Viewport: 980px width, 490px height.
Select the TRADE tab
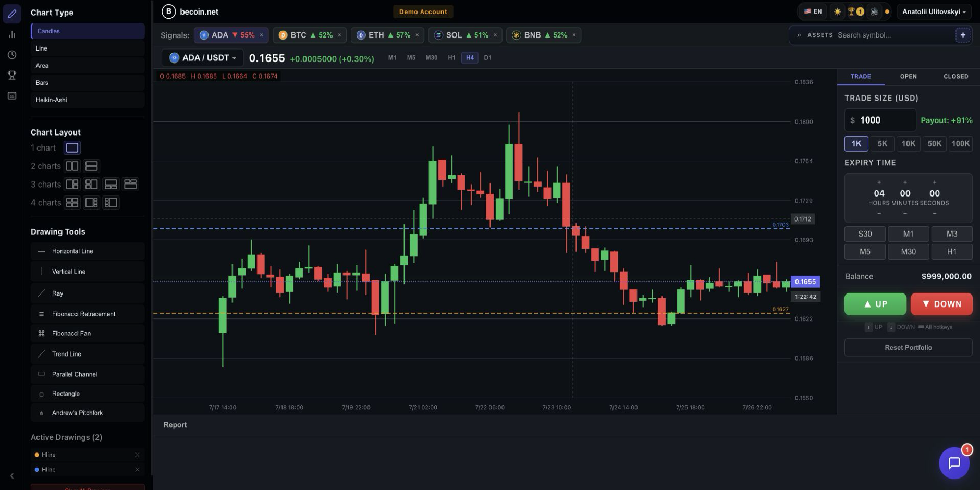pyautogui.click(x=861, y=77)
